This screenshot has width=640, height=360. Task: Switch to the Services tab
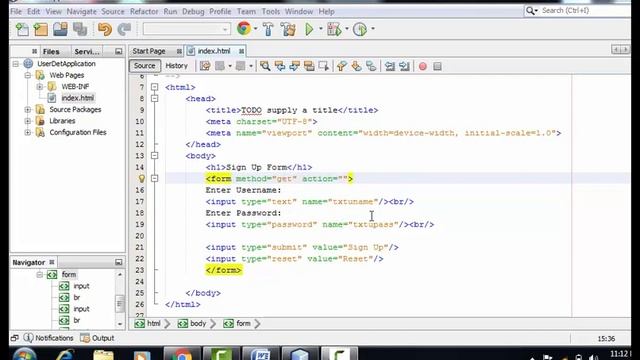coord(87,51)
